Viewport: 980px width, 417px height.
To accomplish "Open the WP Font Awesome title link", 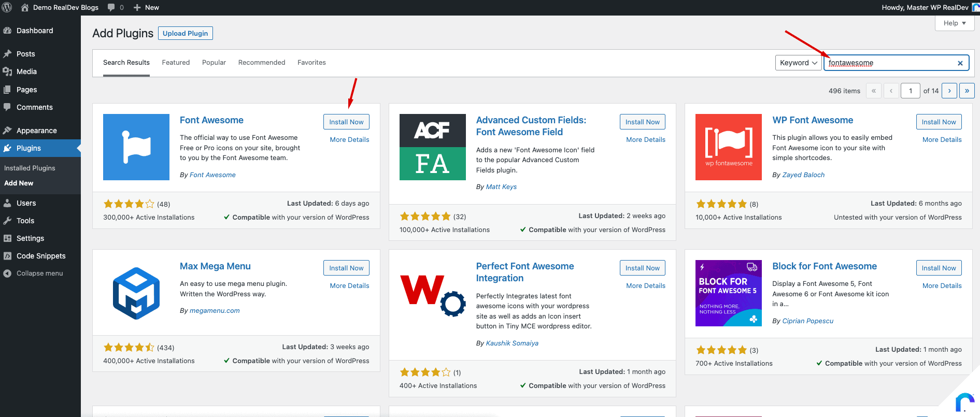I will pos(813,120).
